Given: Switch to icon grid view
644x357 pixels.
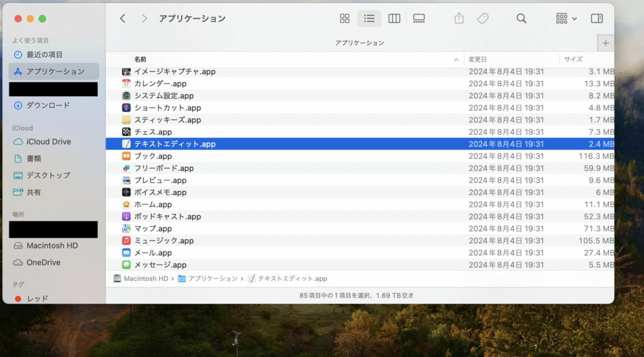Looking at the screenshot, I should pyautogui.click(x=344, y=19).
